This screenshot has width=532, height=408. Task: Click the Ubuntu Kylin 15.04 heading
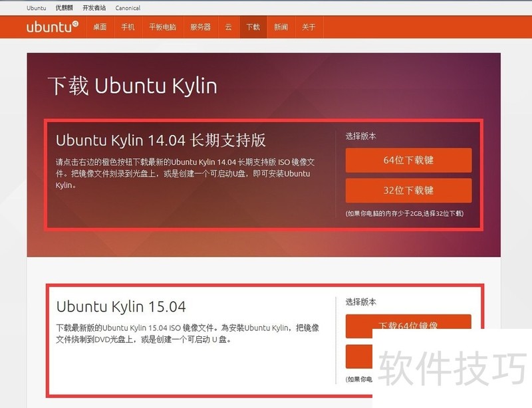(x=121, y=306)
